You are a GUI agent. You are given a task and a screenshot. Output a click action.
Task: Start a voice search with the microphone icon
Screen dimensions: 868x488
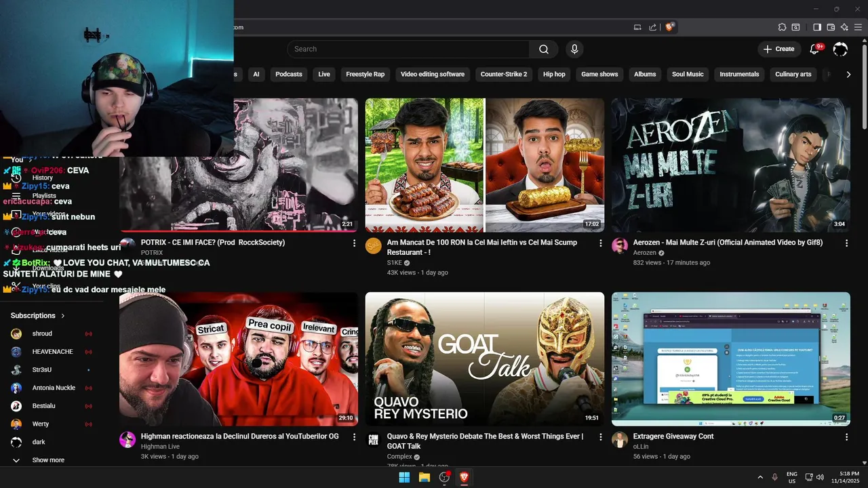click(574, 49)
